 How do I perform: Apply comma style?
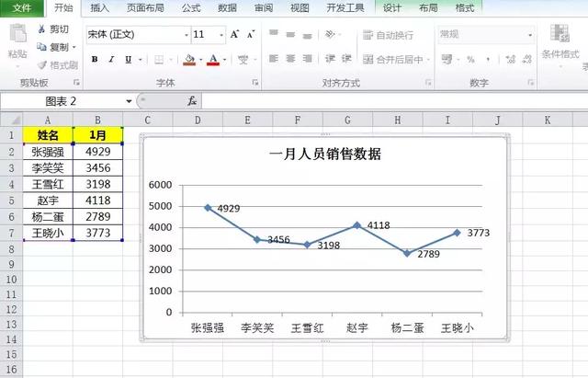coord(488,59)
